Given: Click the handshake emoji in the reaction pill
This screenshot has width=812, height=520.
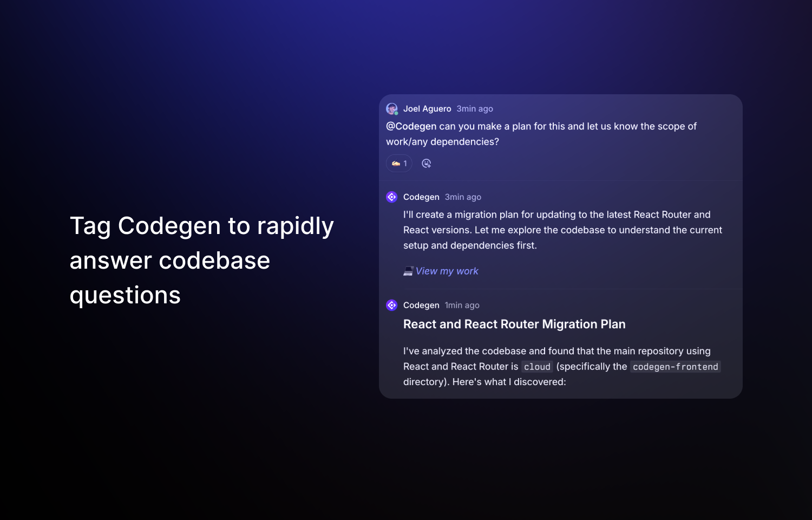Looking at the screenshot, I should tap(395, 163).
